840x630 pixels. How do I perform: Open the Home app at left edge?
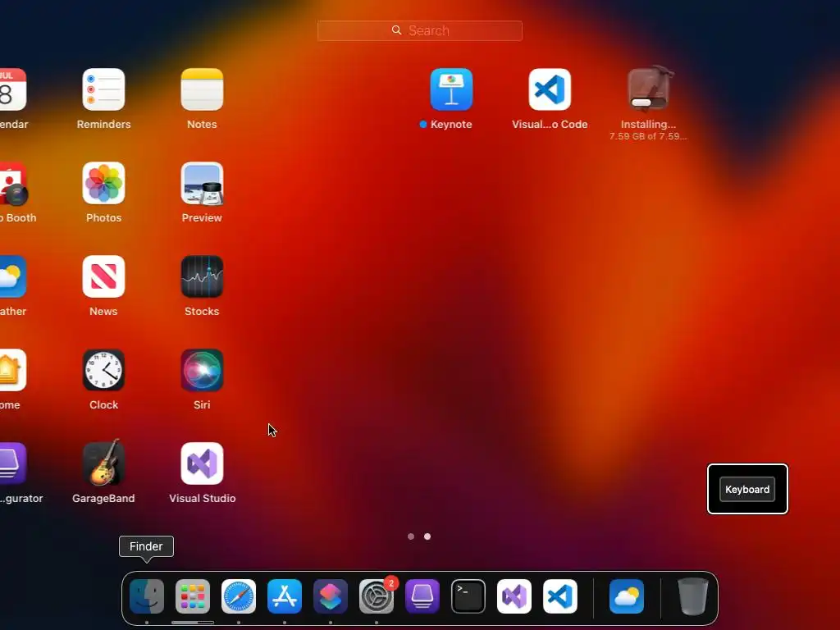point(11,370)
